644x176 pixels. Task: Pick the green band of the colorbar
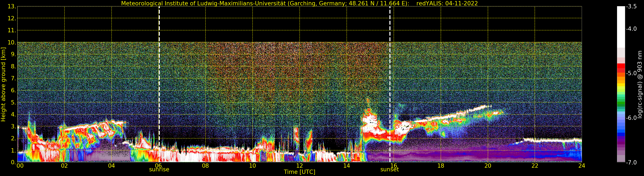(621, 103)
